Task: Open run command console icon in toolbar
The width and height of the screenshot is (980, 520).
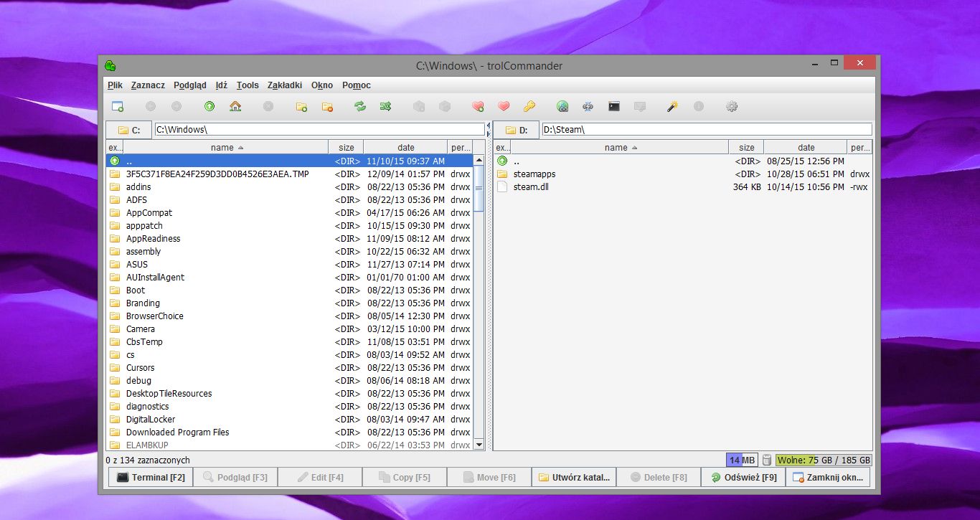Action: [614, 106]
